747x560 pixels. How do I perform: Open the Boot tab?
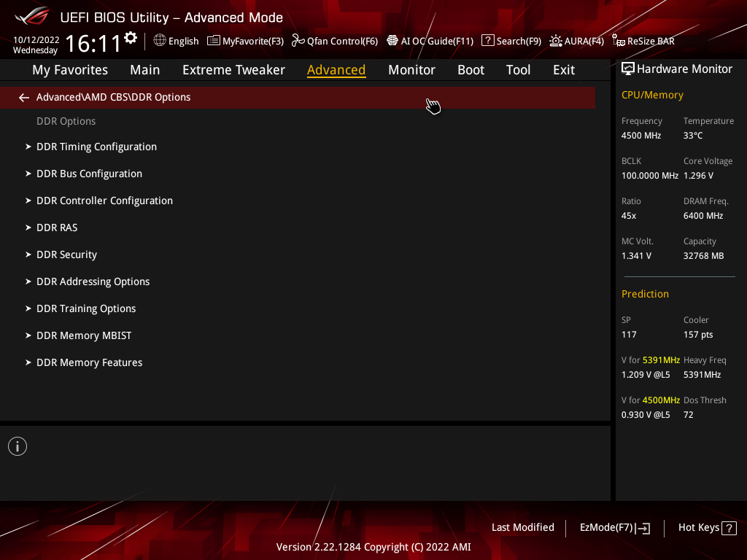[x=471, y=70]
